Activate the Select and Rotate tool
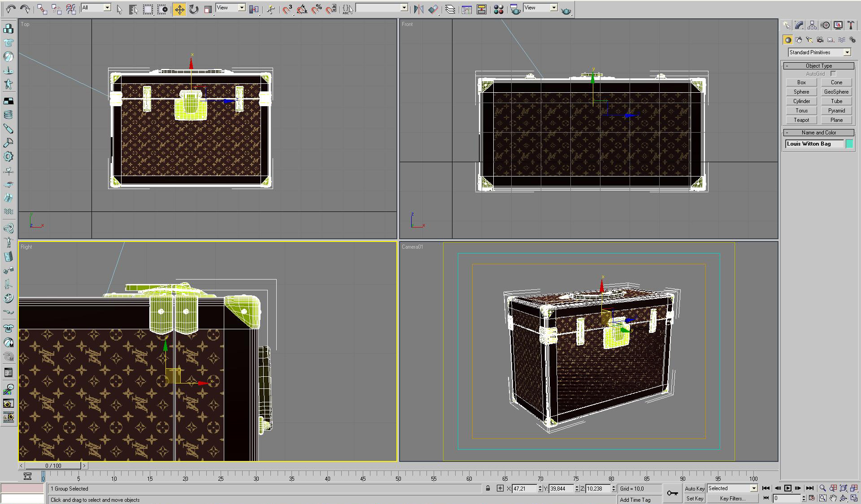 [194, 9]
